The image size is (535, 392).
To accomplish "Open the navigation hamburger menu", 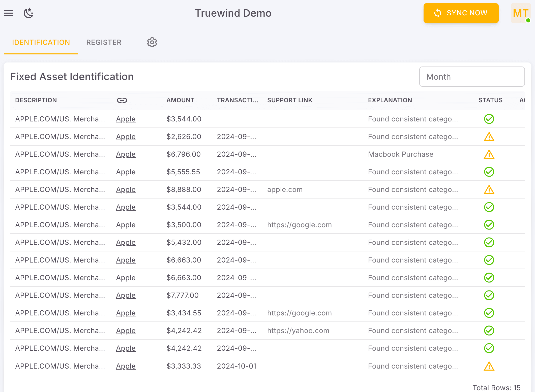I will tap(9, 13).
